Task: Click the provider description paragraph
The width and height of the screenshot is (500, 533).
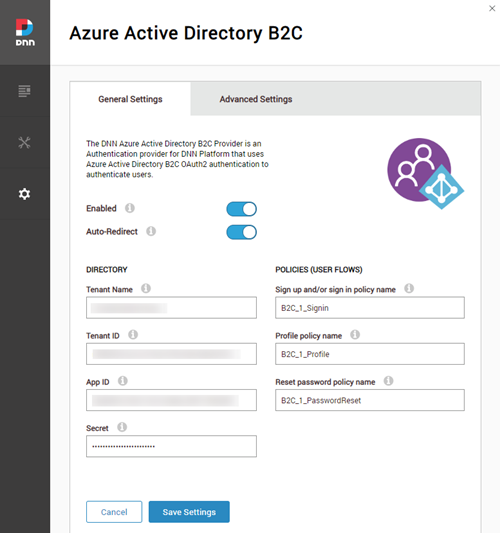Action: pyautogui.click(x=177, y=159)
